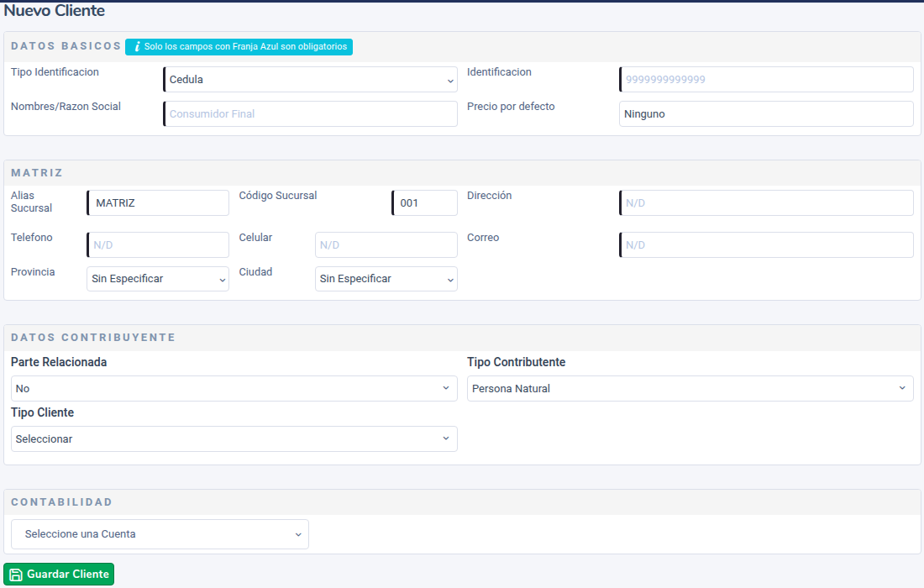Expand the Parte Relacionada dropdown
Screen dimensions: 924x588
tap(234, 389)
